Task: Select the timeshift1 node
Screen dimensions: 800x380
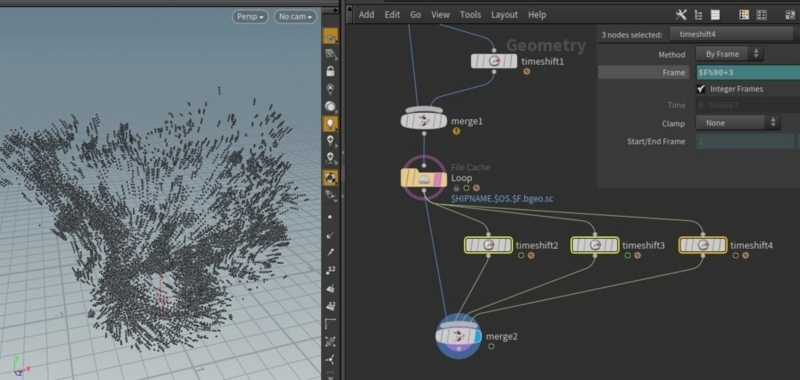Action: click(x=494, y=61)
